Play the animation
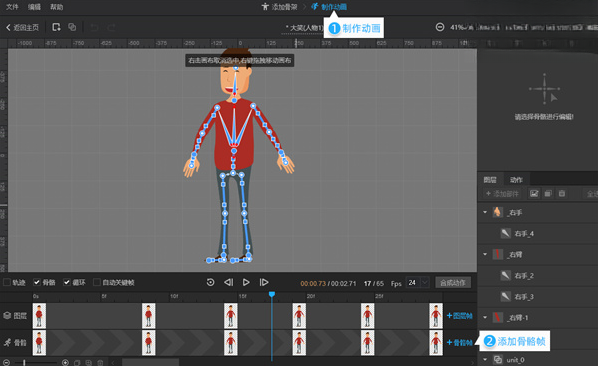 pyautogui.click(x=246, y=282)
